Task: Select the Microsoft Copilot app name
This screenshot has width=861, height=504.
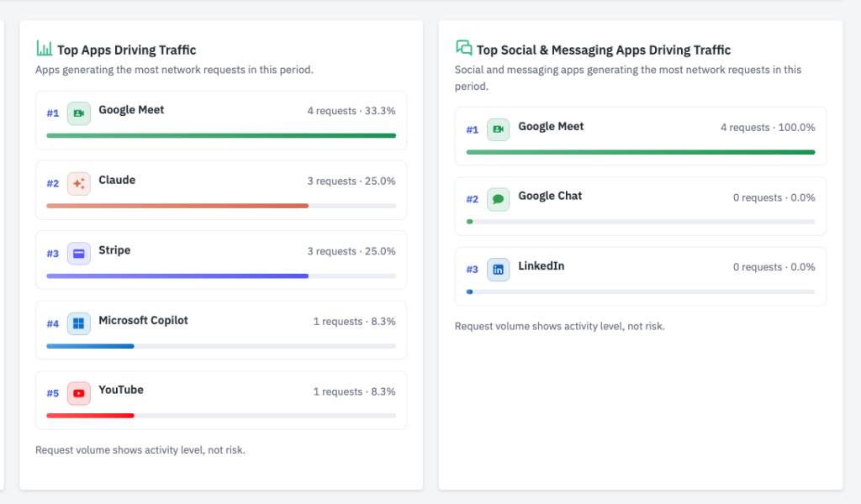Action: coord(143,320)
